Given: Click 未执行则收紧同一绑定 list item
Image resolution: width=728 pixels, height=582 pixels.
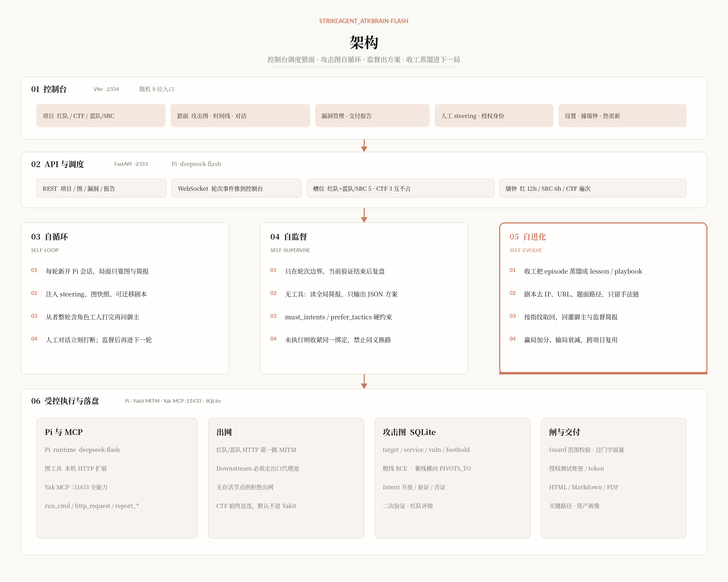Looking at the screenshot, I should 338,340.
